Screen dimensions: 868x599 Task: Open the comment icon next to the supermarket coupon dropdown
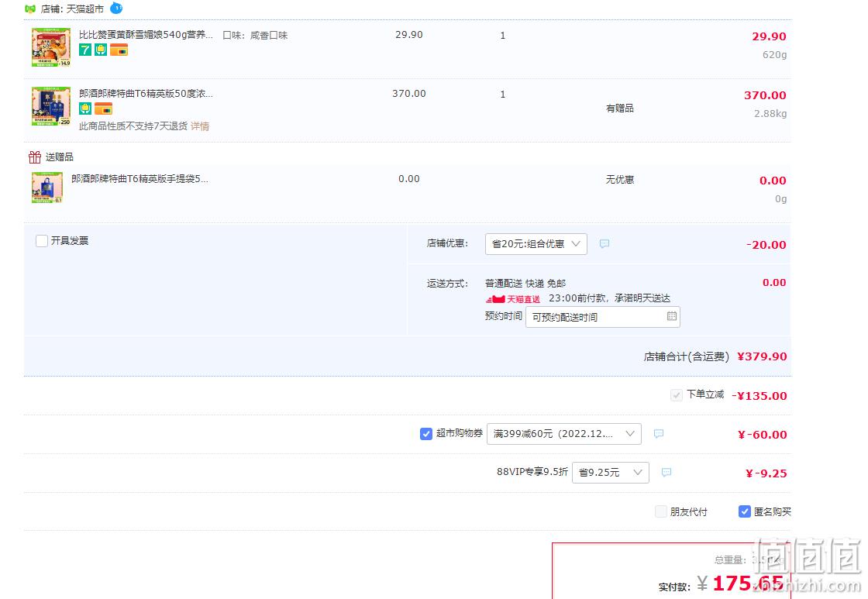tap(659, 433)
